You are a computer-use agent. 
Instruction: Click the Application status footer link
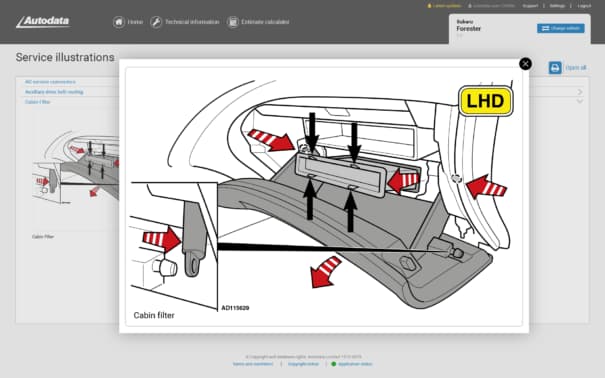click(x=355, y=364)
